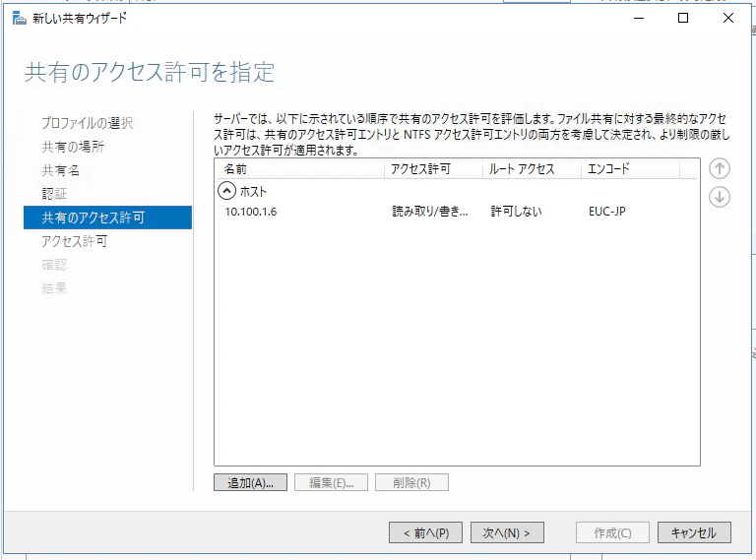Image resolution: width=756 pixels, height=560 pixels.
Task: Click the 編集(E)... button
Action: pyautogui.click(x=331, y=482)
